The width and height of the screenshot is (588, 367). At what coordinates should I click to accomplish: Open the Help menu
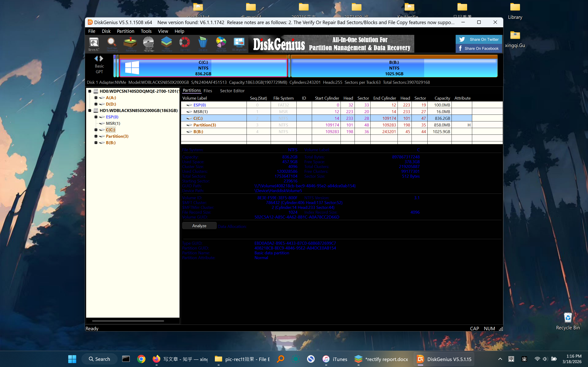(x=179, y=31)
